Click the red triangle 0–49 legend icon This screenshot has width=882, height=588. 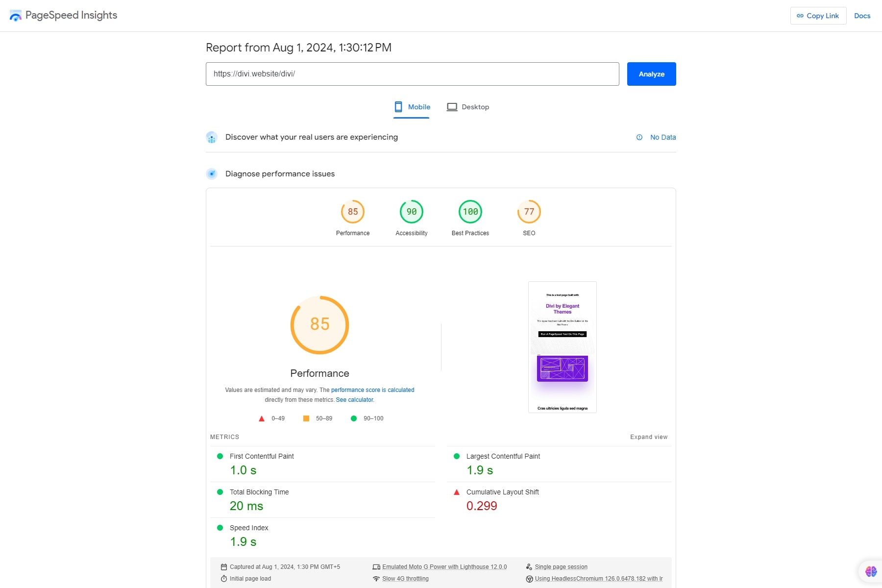(x=262, y=418)
